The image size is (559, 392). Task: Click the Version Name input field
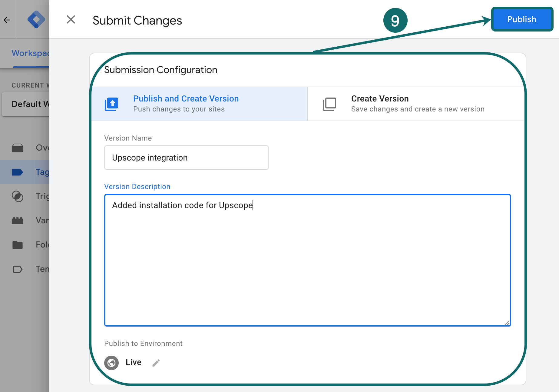[186, 158]
